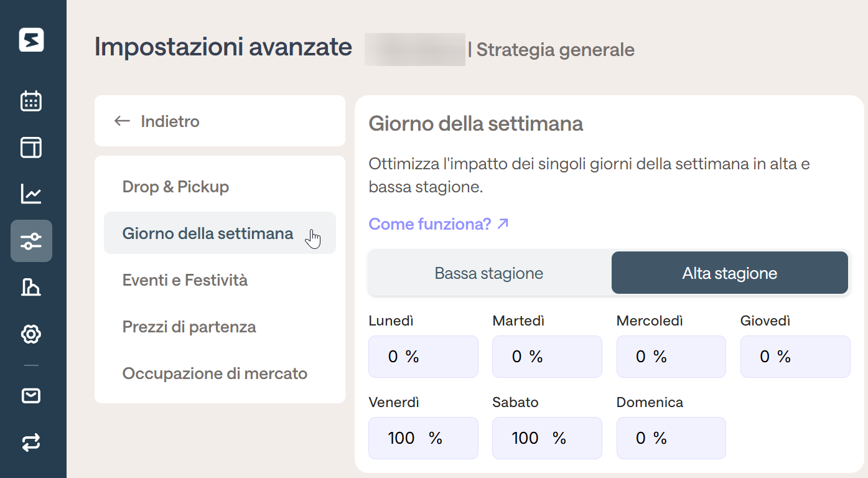Image resolution: width=868 pixels, height=478 pixels.
Task: Click the Venerdì percentage input field
Action: pyautogui.click(x=423, y=438)
